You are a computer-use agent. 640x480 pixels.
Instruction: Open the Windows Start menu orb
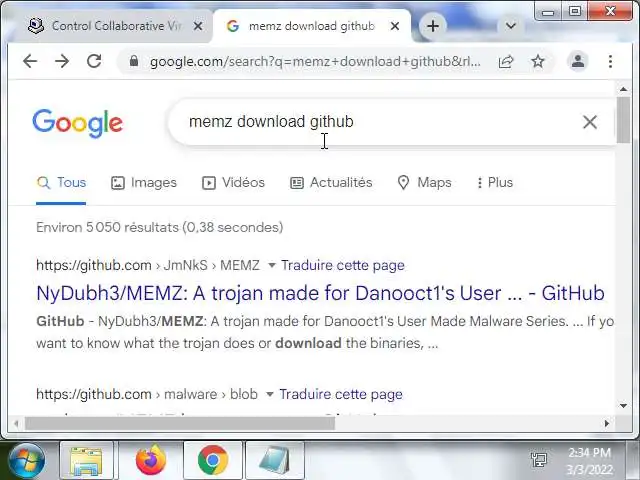(x=27, y=460)
